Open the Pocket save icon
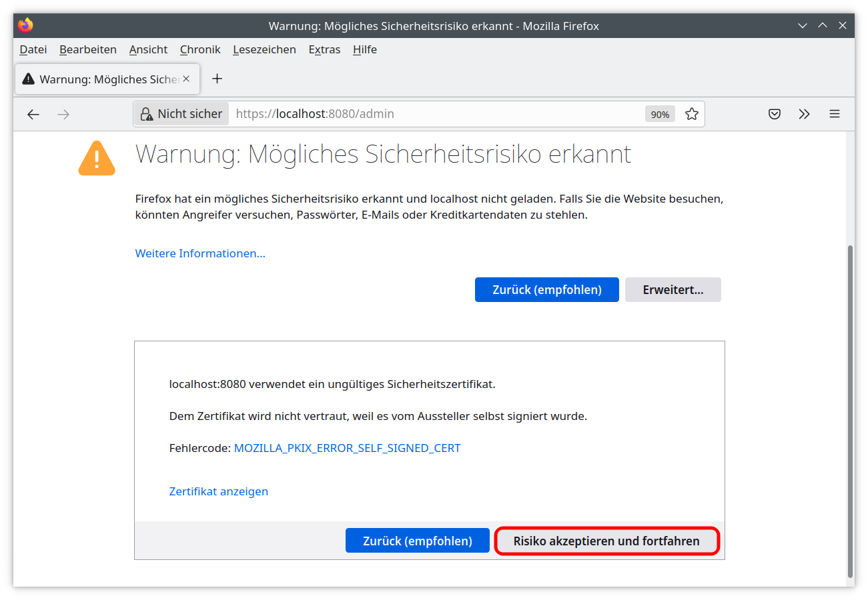Image resolution: width=868 pixels, height=600 pixels. pyautogui.click(x=775, y=114)
